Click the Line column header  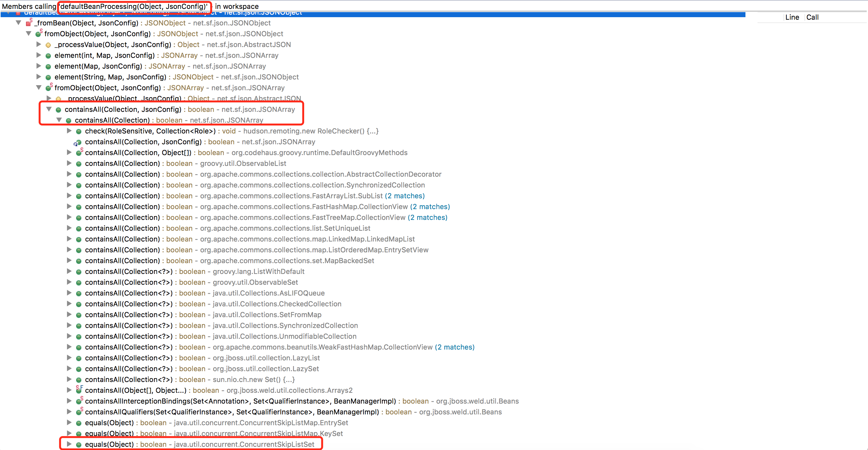pyautogui.click(x=792, y=17)
